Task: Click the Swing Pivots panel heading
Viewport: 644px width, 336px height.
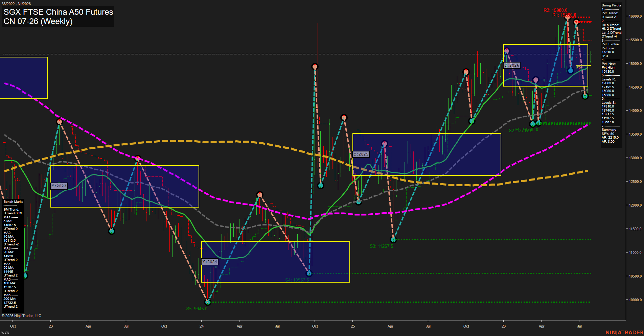Action: pos(611,5)
